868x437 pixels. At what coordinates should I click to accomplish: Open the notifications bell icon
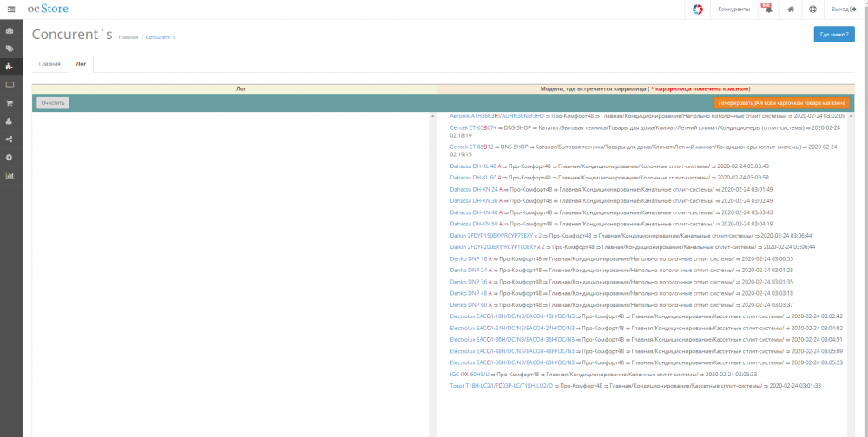click(x=768, y=10)
